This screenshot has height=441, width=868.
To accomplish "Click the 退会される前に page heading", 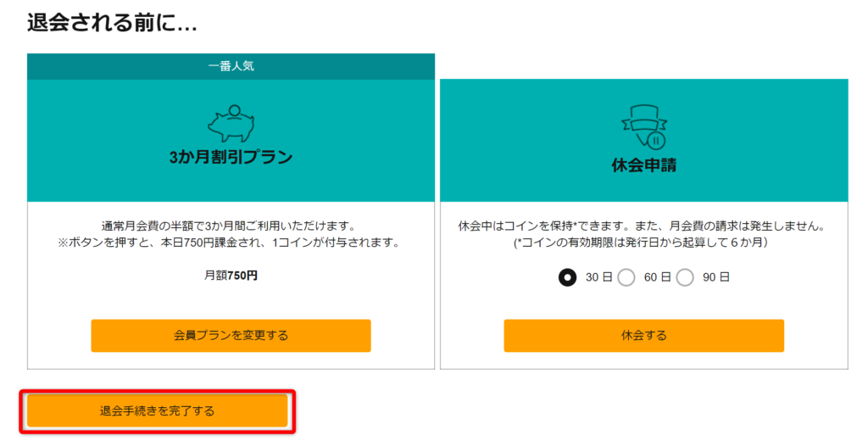I will [112, 23].
